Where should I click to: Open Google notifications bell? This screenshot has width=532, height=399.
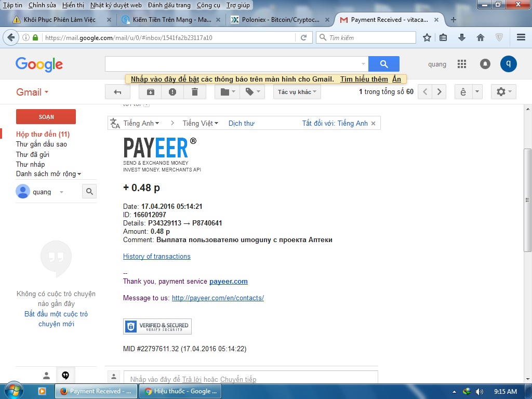pyautogui.click(x=485, y=64)
